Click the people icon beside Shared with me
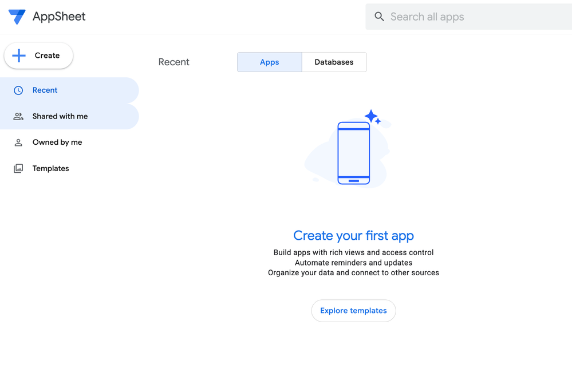The image size is (572, 392). [x=18, y=116]
